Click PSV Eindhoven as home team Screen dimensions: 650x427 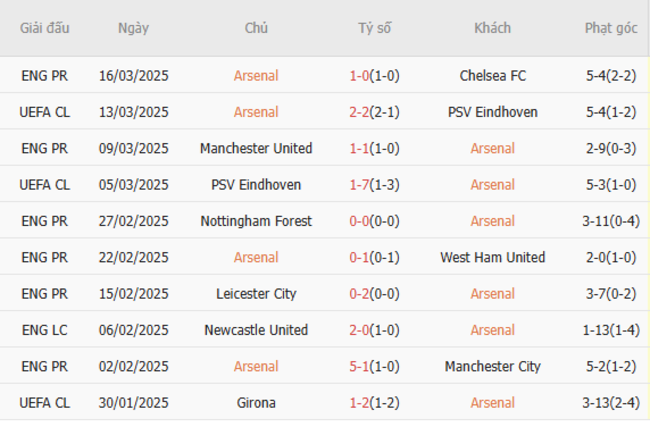(256, 185)
